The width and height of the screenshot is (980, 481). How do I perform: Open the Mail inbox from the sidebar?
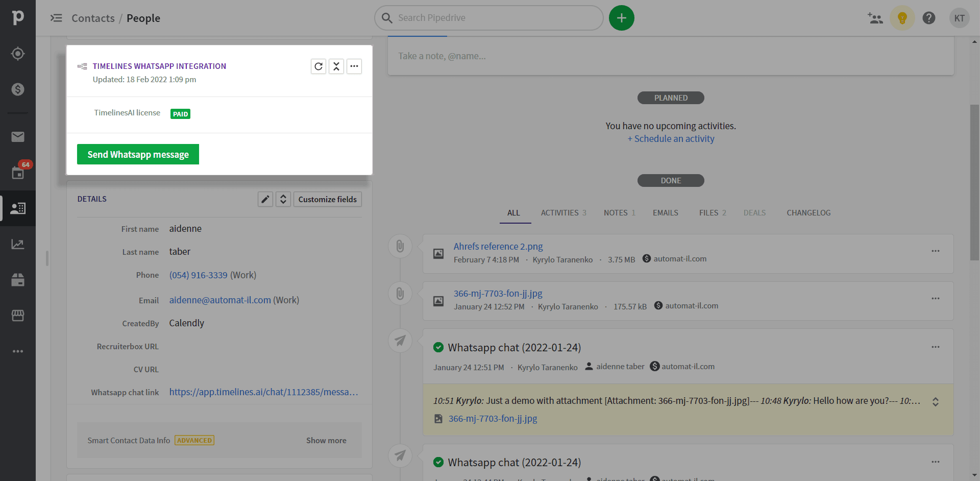[18, 137]
